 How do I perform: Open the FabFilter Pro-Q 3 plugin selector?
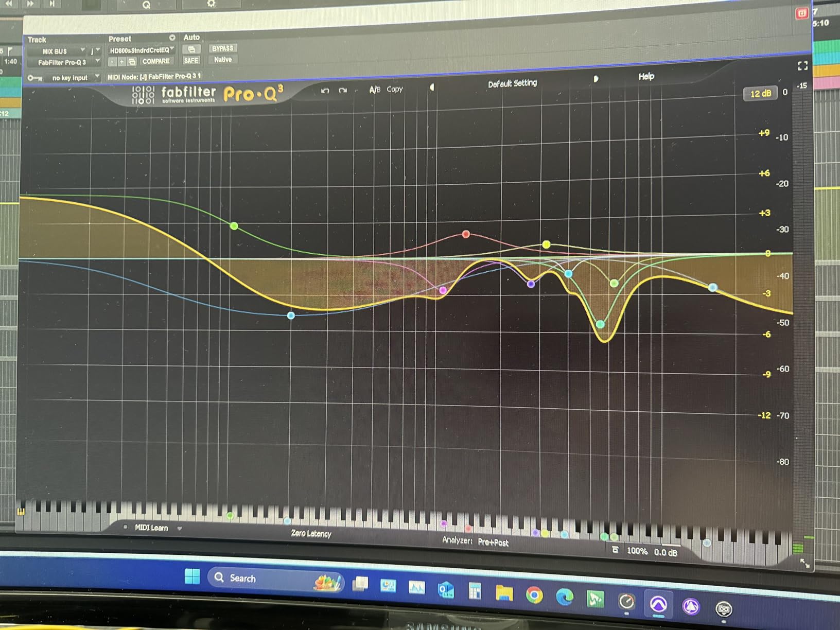click(64, 62)
